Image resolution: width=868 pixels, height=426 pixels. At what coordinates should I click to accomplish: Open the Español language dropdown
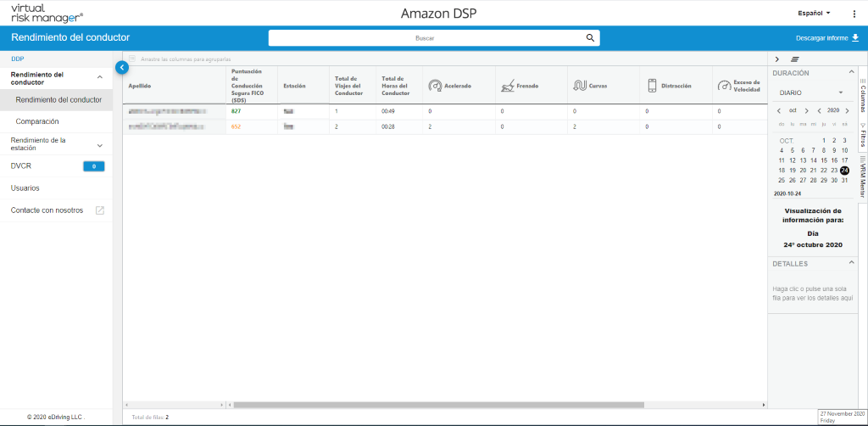click(x=814, y=13)
